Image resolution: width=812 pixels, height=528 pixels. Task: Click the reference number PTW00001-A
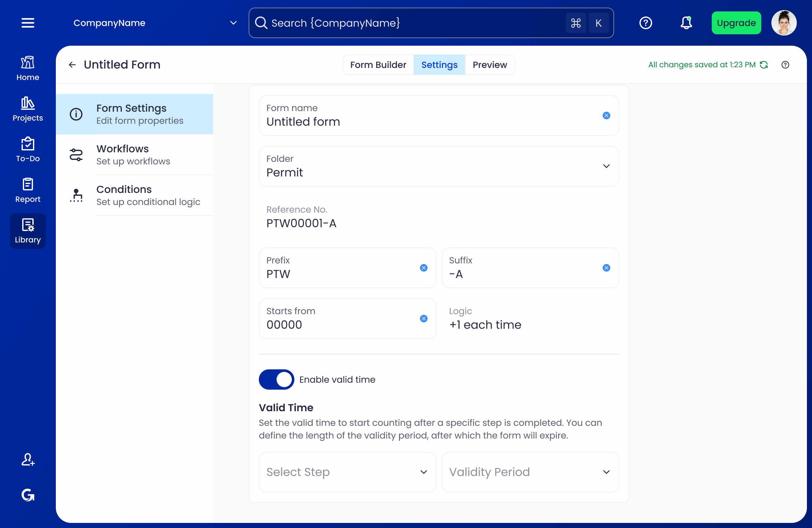301,223
